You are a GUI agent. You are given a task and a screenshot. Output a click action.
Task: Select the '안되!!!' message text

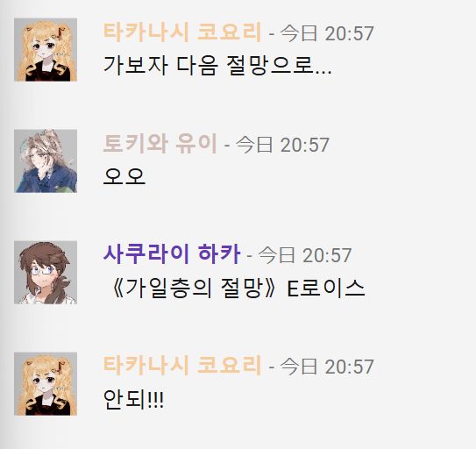[133, 400]
